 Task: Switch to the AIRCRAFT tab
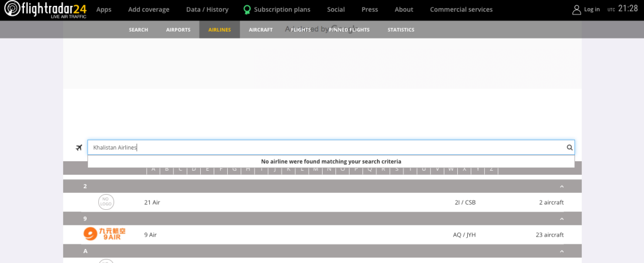(x=261, y=30)
